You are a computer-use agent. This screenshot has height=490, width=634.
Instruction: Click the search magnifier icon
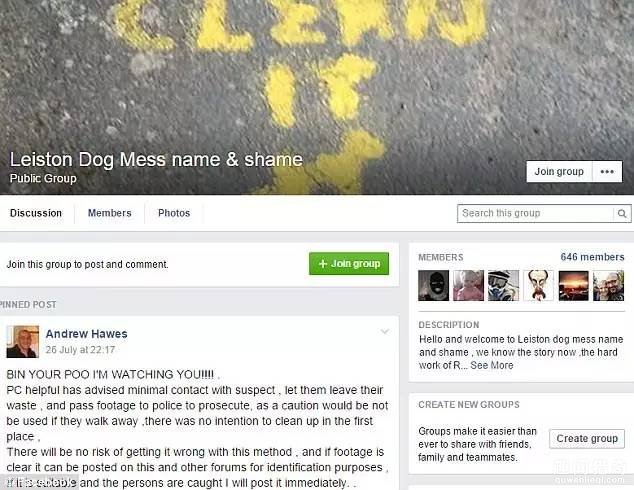coord(622,213)
